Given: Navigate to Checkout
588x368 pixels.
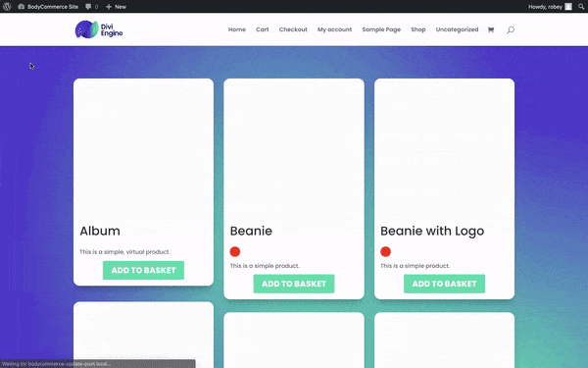Looking at the screenshot, I should (x=293, y=29).
